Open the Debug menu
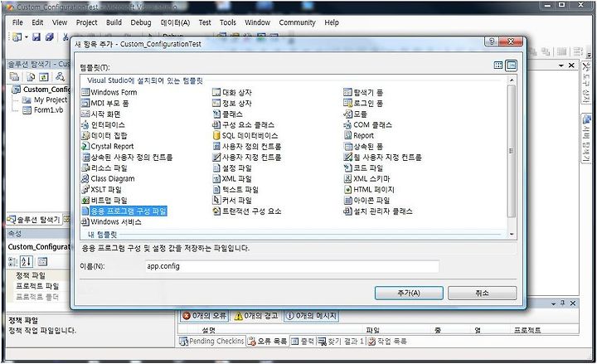This screenshot has width=597, height=364. (141, 22)
